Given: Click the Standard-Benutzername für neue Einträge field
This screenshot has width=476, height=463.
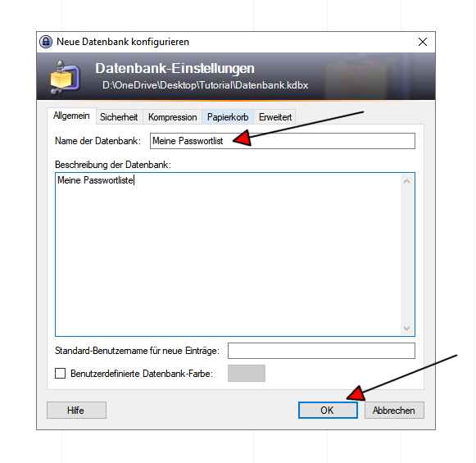Looking at the screenshot, I should pos(321,351).
